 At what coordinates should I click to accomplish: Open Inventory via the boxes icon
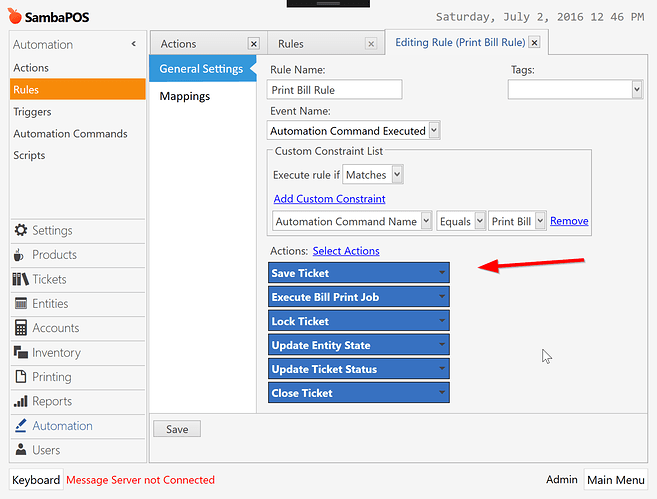pyautogui.click(x=21, y=352)
